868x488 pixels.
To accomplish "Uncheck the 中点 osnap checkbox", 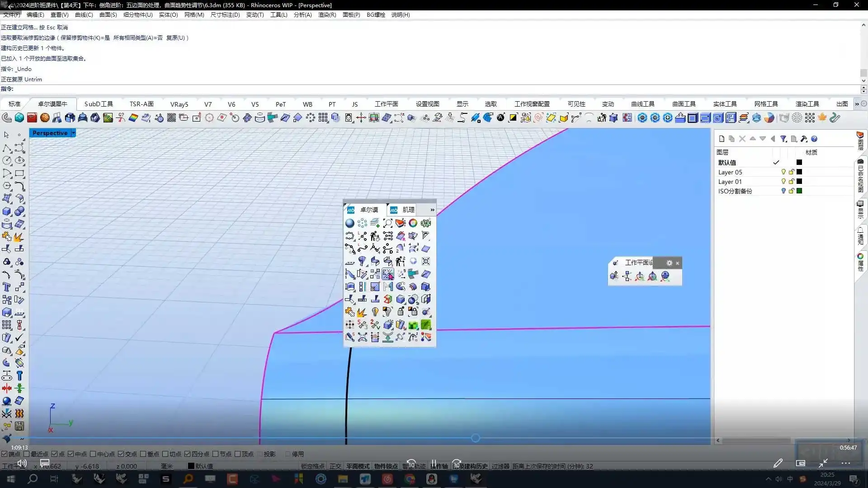I will click(x=71, y=454).
